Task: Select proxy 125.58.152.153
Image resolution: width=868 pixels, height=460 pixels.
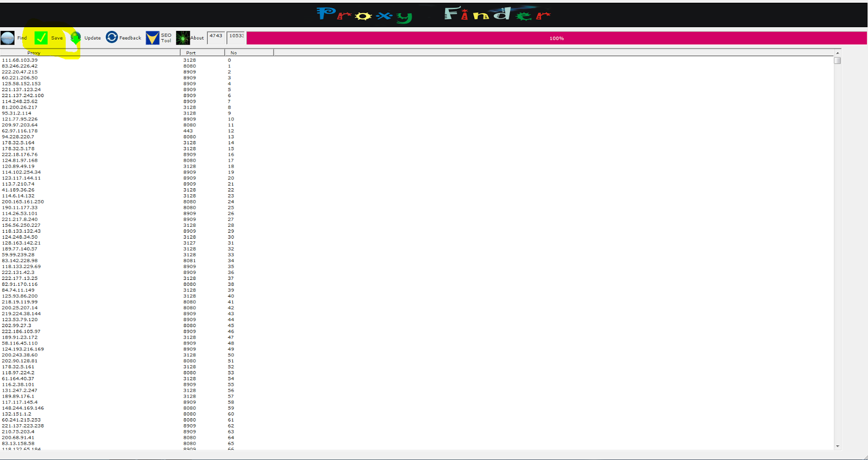Action: 21,84
